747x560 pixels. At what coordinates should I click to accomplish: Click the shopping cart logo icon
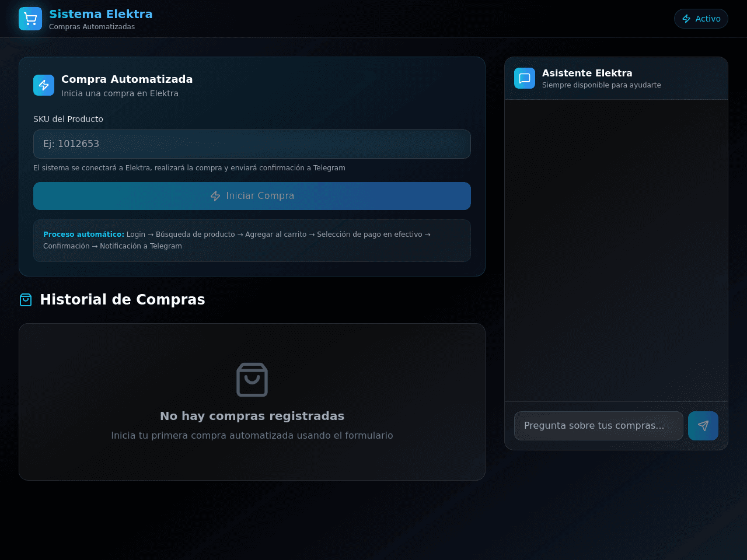click(30, 19)
